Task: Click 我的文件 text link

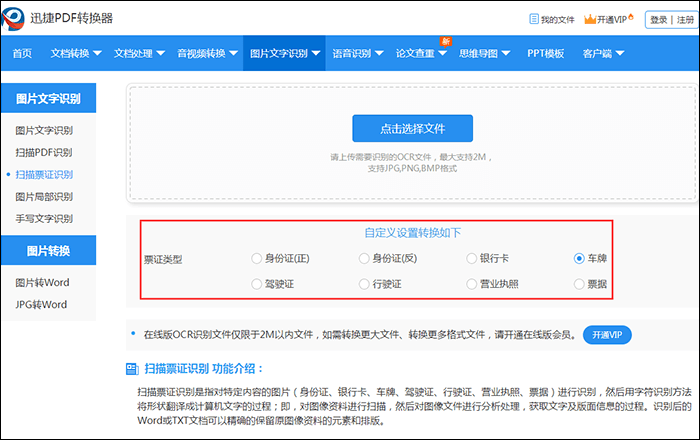Action: (558, 20)
